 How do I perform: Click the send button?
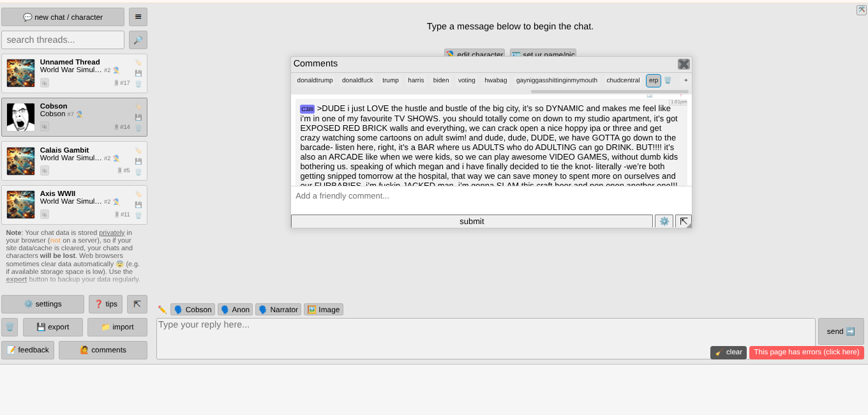[841, 331]
